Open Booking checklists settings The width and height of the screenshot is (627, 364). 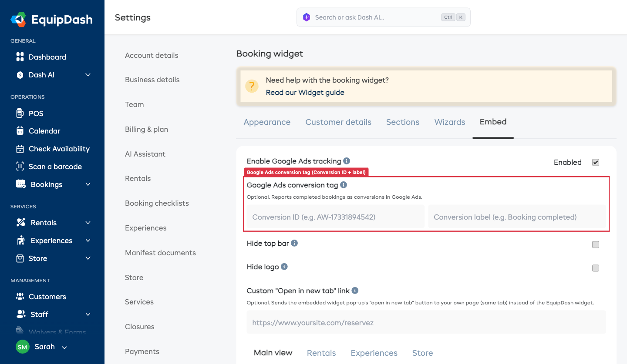157,203
